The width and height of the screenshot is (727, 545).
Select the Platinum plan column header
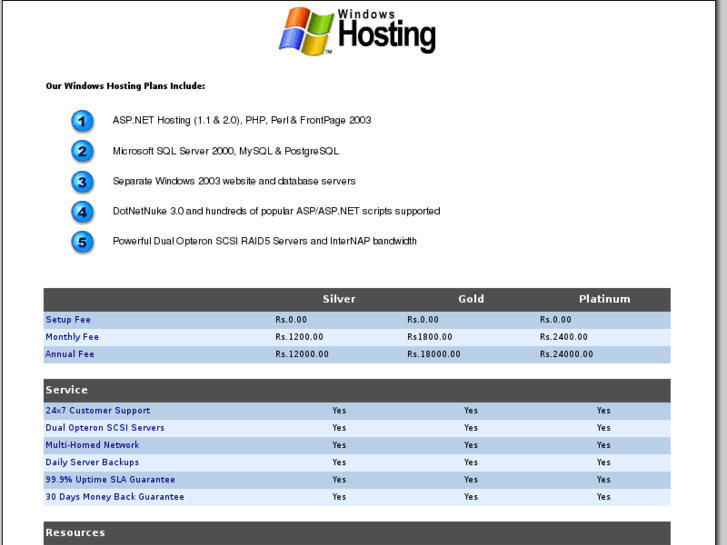(x=604, y=299)
